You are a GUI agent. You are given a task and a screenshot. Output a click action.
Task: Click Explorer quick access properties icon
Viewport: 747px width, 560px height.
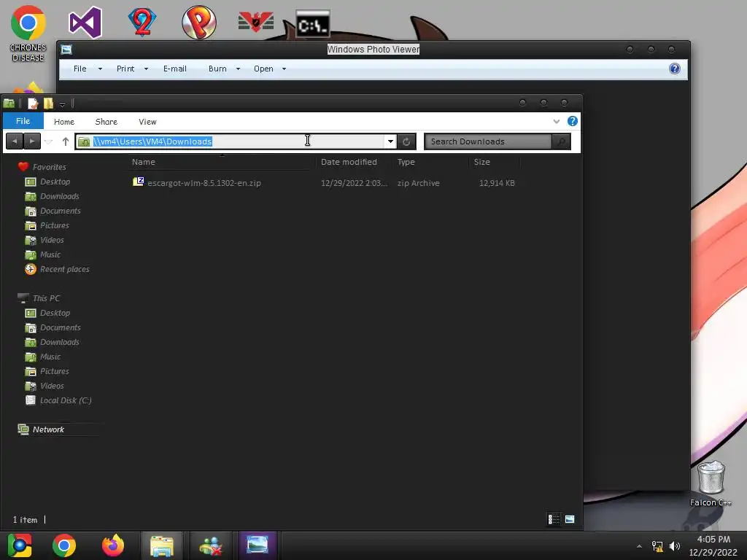click(x=32, y=104)
